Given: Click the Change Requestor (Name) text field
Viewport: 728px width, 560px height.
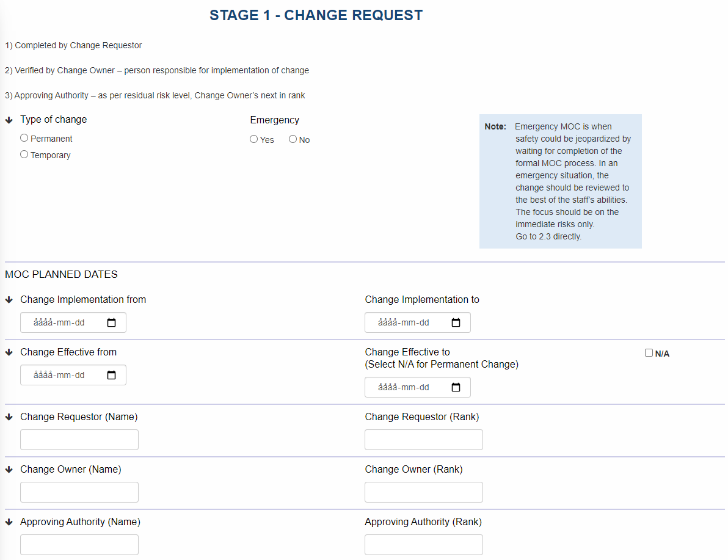Looking at the screenshot, I should pyautogui.click(x=79, y=440).
